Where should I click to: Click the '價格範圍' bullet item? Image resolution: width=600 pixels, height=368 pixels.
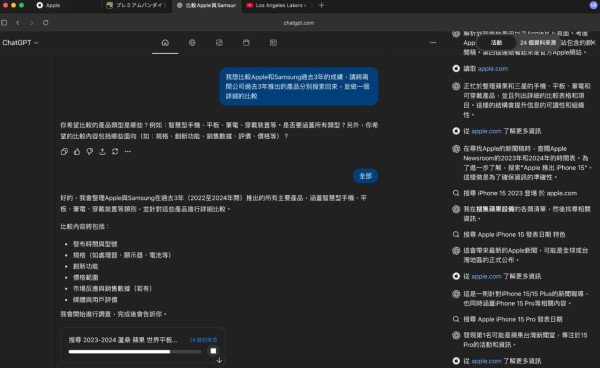pos(85,277)
